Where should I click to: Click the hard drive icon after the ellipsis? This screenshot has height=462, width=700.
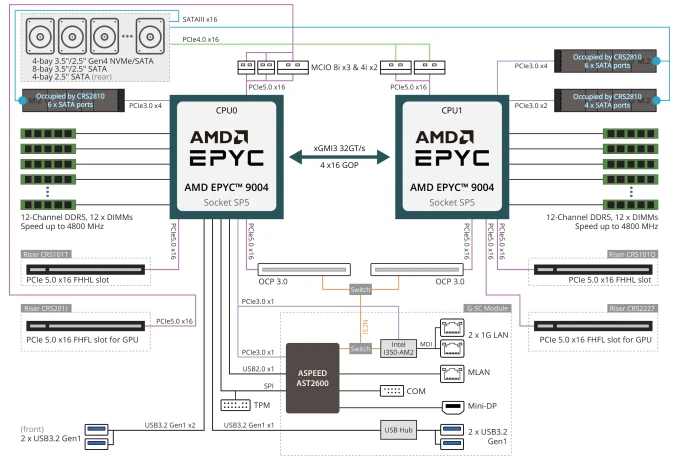[x=150, y=36]
